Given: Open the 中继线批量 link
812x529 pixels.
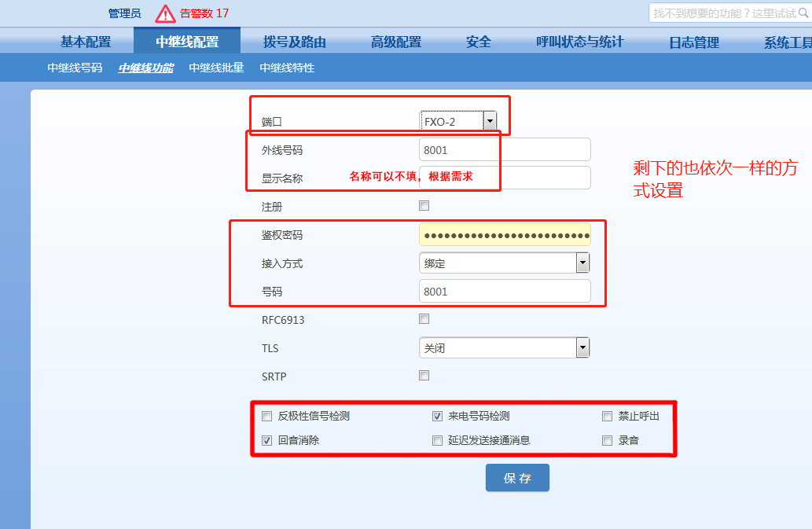Looking at the screenshot, I should [216, 68].
